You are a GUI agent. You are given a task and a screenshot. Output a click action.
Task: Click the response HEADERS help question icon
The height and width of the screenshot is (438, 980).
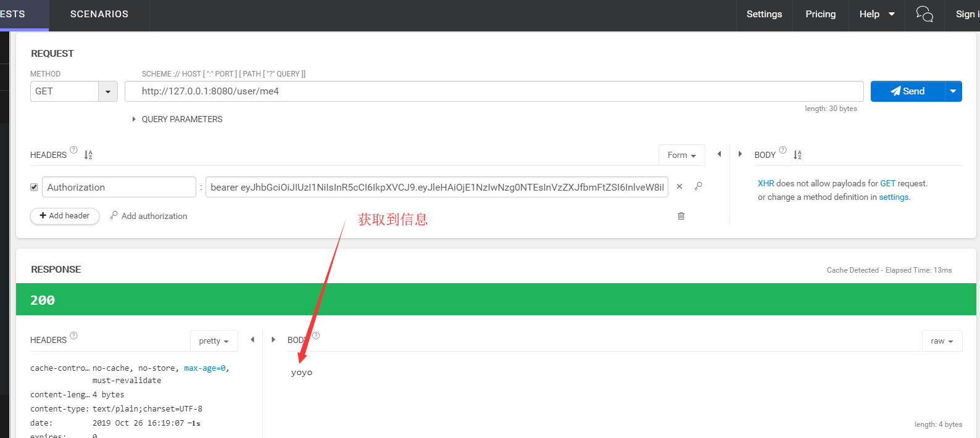(x=73, y=336)
